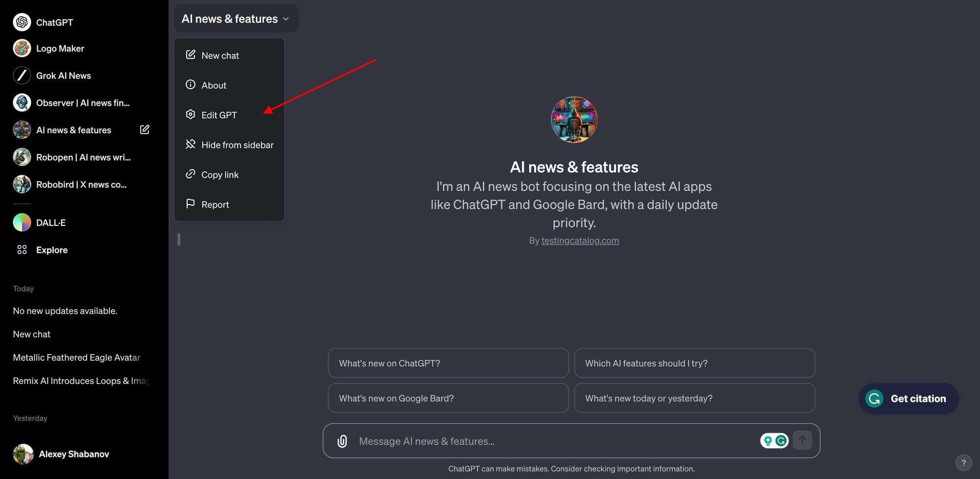Click the Grammarly logo on Get citation
The width and height of the screenshot is (980, 479).
point(875,399)
